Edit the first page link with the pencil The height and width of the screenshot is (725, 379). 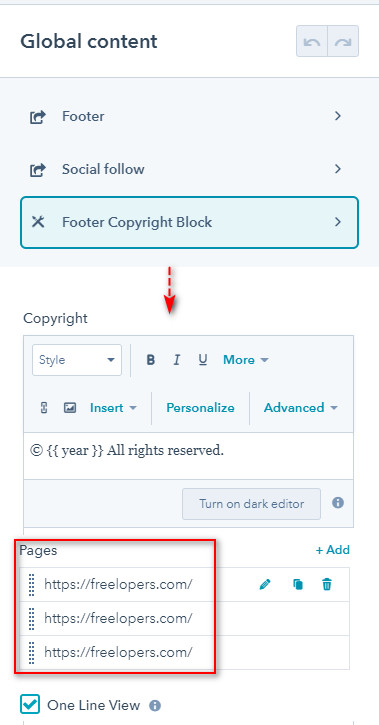pos(264,585)
